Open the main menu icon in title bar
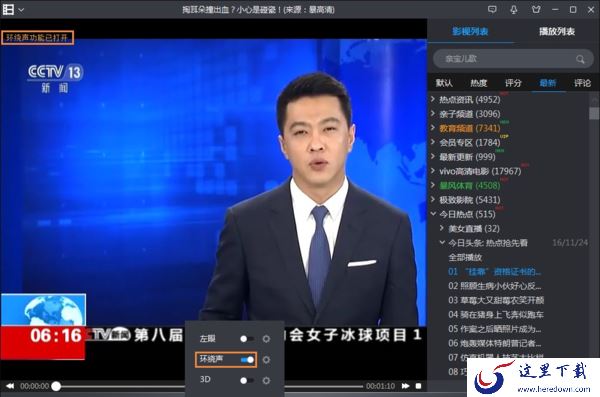600x397 pixels. 8,10
